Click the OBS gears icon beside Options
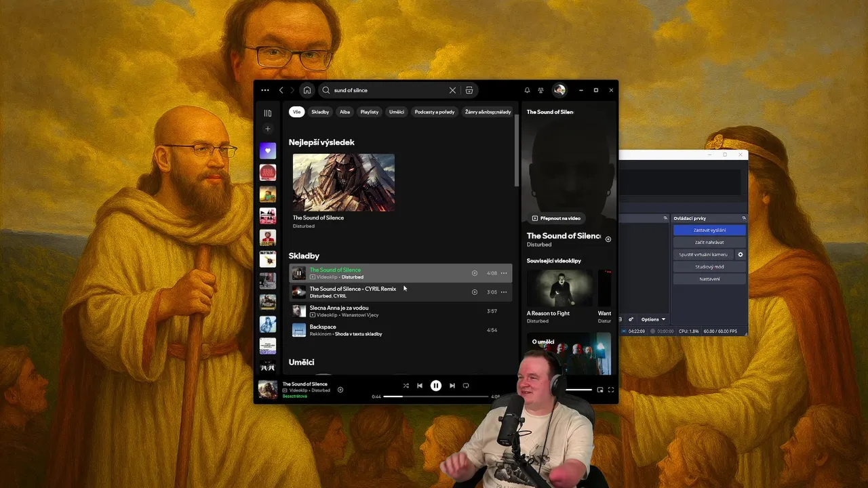This screenshot has width=868, height=488. click(631, 319)
